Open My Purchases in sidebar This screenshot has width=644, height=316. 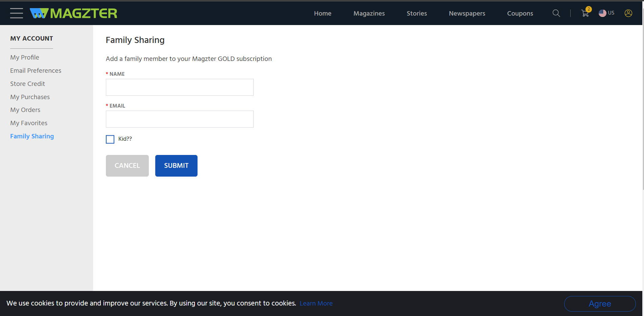30,97
